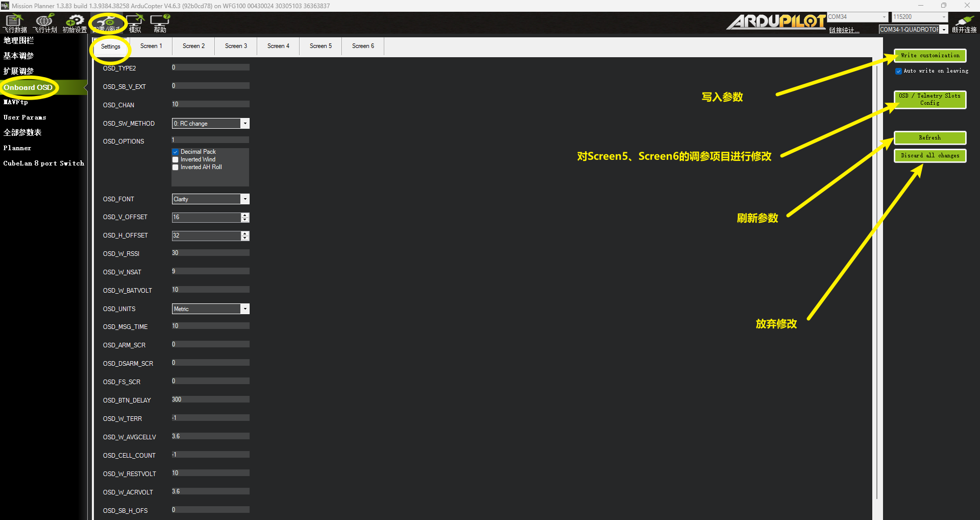The image size is (980, 520).
Task: Click the 断开连接 disconnect plug icon
Action: pyautogui.click(x=964, y=23)
